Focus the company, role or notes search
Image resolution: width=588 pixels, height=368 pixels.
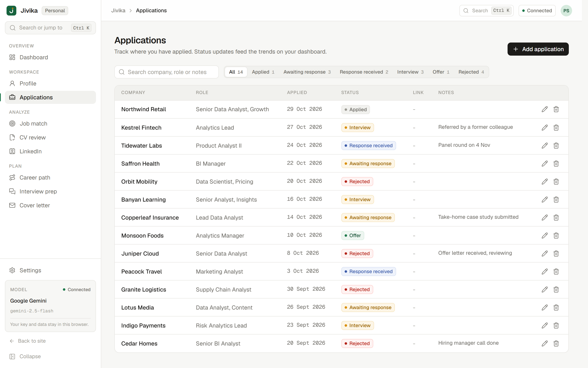pos(166,72)
